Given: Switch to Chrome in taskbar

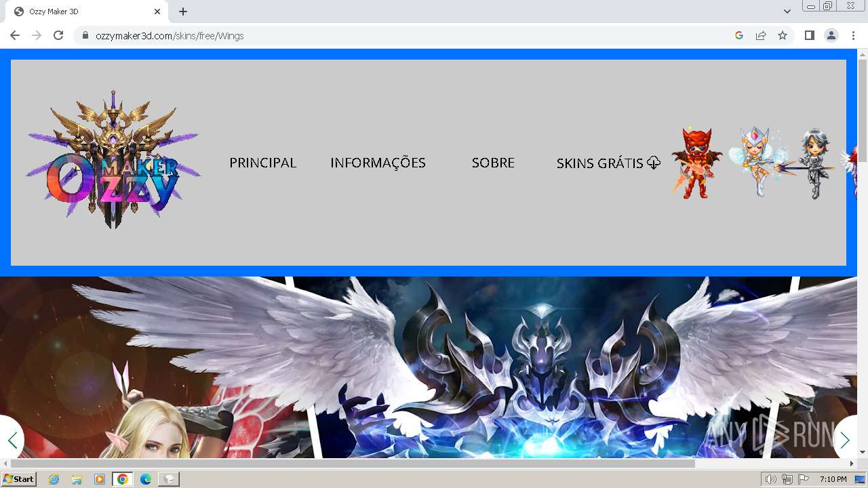Looking at the screenshot, I should [x=123, y=479].
